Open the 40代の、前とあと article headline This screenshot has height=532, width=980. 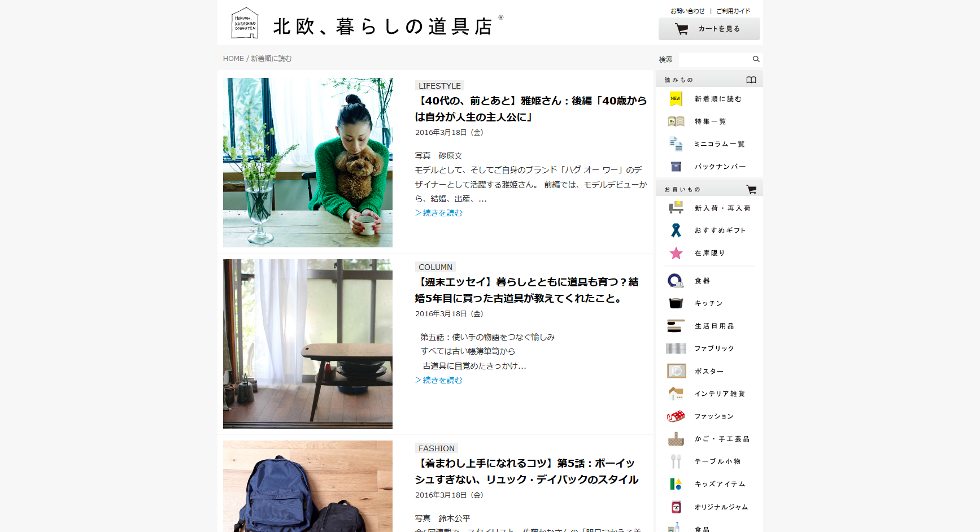coord(531,108)
